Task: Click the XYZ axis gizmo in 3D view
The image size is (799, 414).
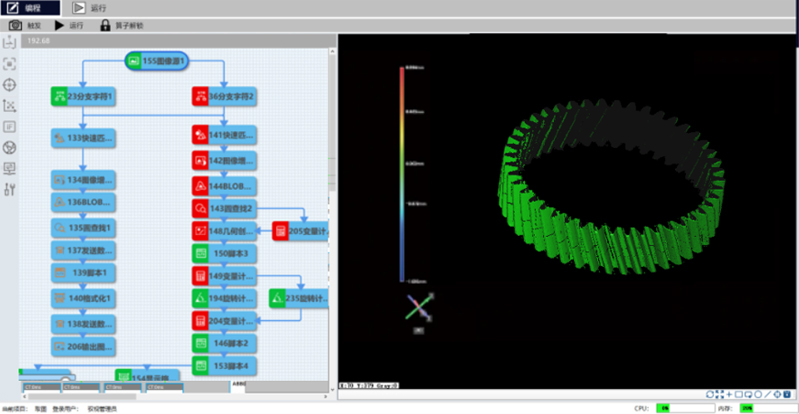Action: 421,307
